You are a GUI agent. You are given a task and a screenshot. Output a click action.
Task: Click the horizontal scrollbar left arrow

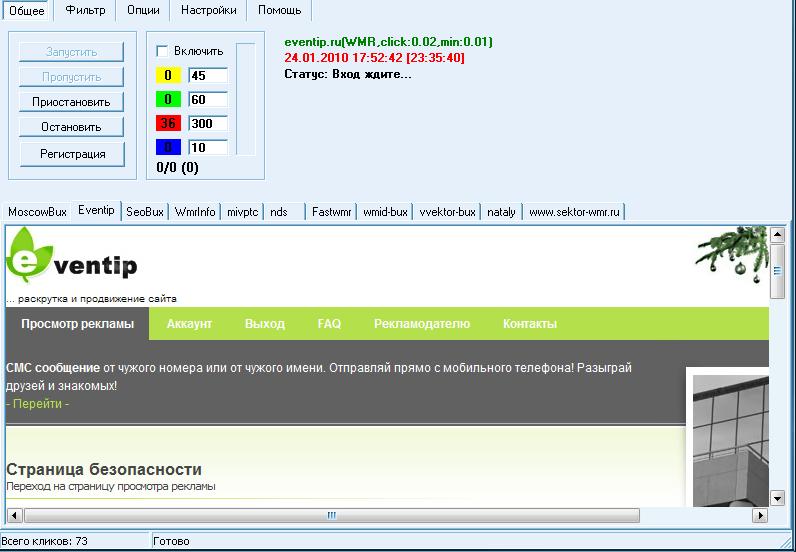click(x=14, y=515)
